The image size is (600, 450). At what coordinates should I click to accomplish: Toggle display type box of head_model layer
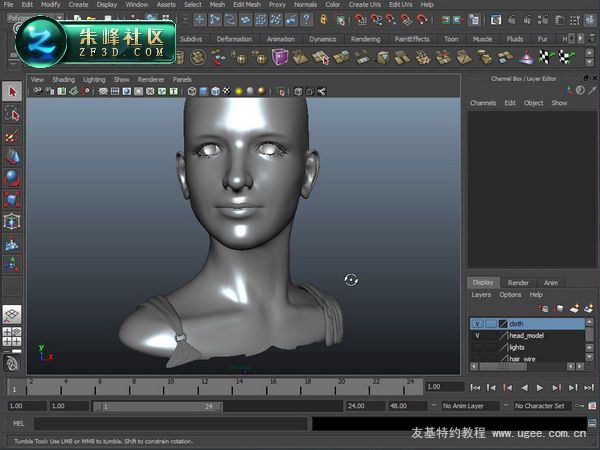491,336
